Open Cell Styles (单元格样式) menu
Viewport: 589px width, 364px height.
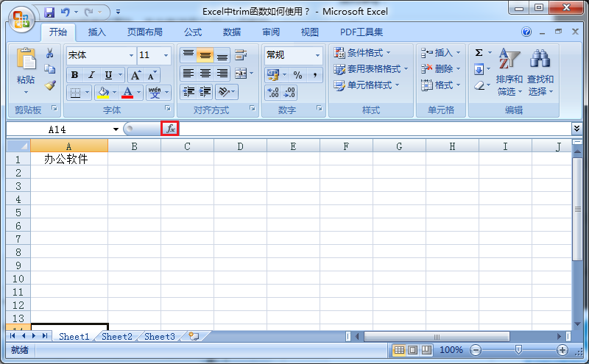[x=366, y=85]
